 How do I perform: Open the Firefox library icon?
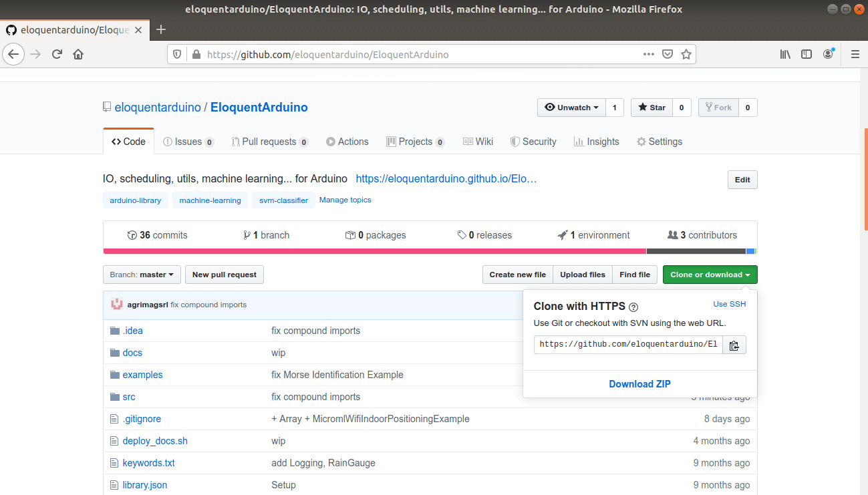[785, 55]
